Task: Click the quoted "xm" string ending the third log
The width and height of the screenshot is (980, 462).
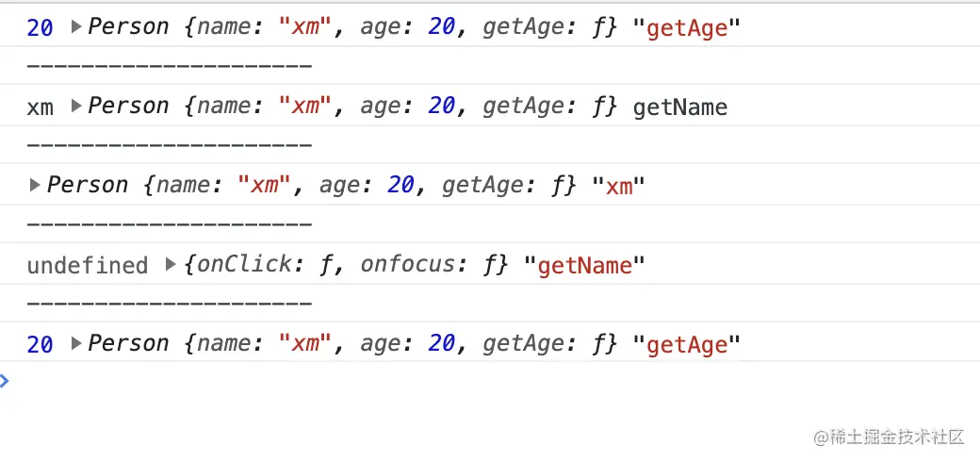Action: coord(618,187)
